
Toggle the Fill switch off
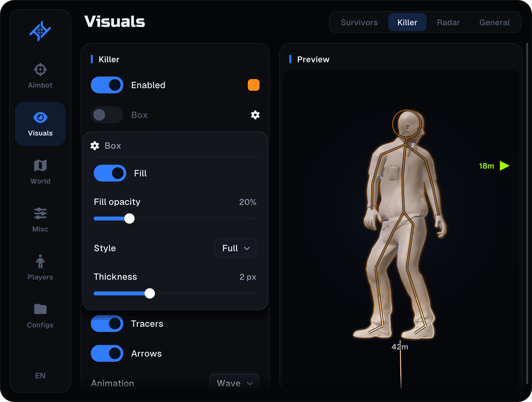110,173
